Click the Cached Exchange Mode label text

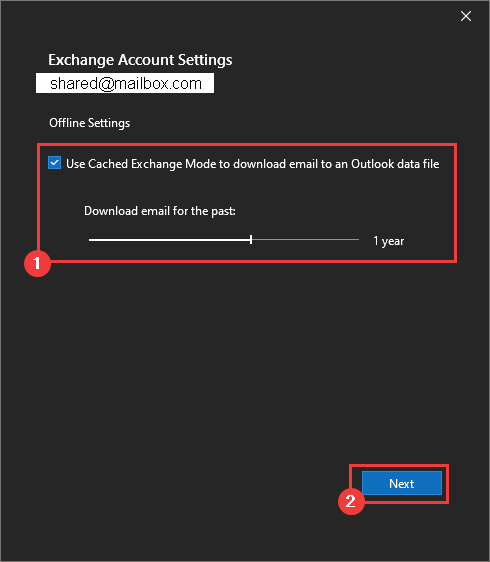click(x=253, y=164)
